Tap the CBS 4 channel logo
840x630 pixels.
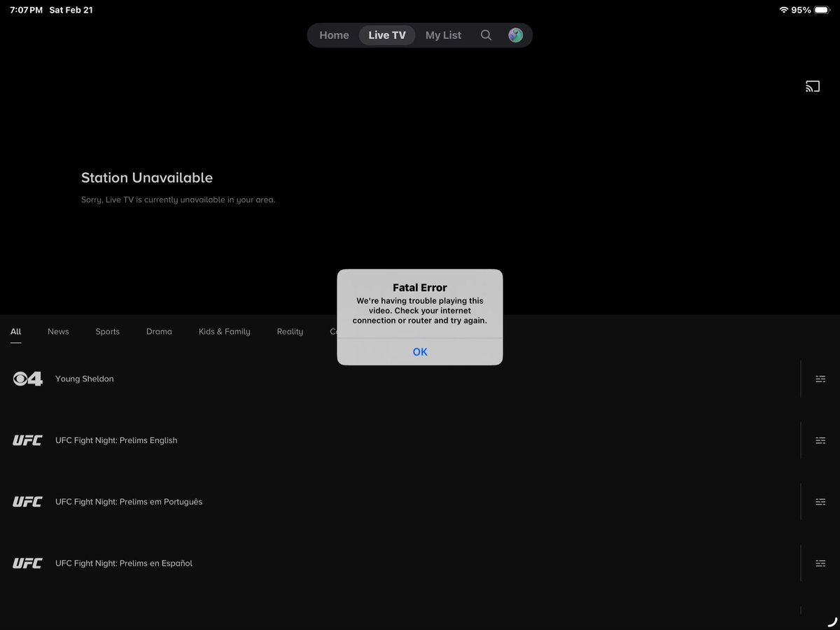pyautogui.click(x=27, y=379)
